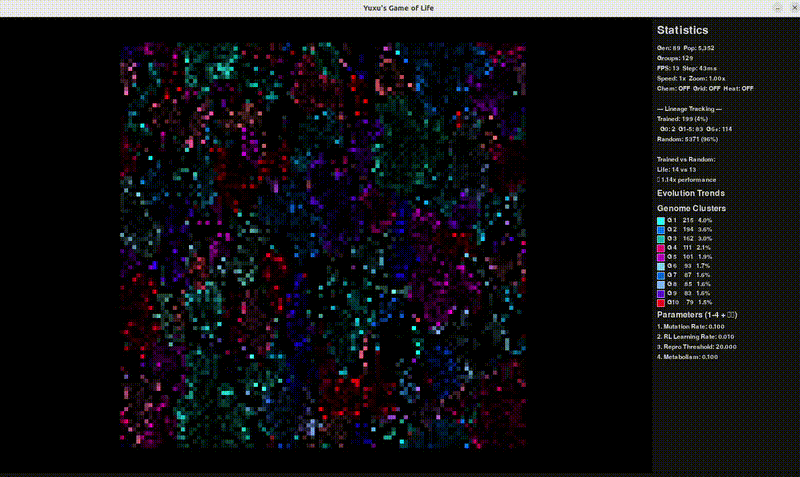Image resolution: width=800 pixels, height=477 pixels.
Task: Click the blue G2 cluster color swatch
Action: point(661,230)
